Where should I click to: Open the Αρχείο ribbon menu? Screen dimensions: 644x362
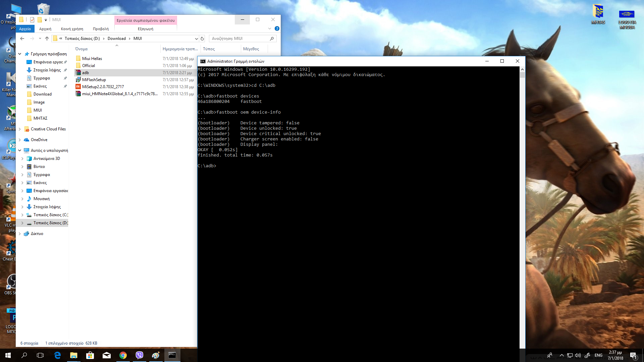[x=25, y=29]
